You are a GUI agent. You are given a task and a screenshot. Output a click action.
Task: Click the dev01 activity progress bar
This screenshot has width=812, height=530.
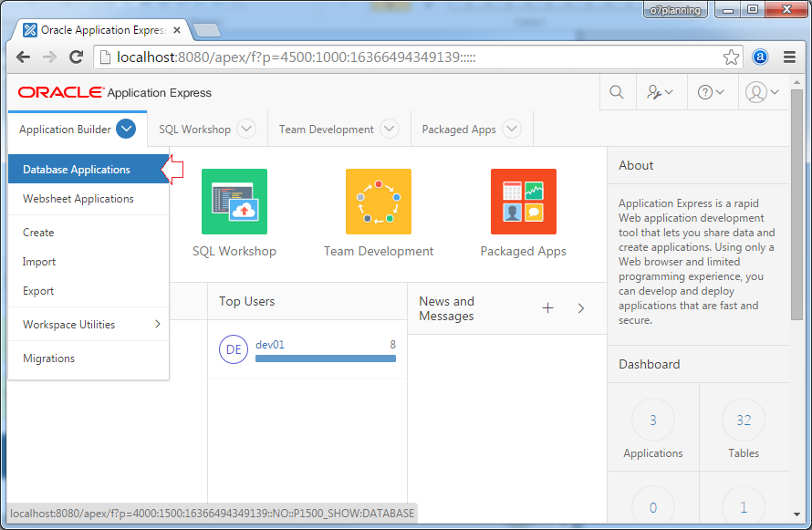[x=325, y=359]
